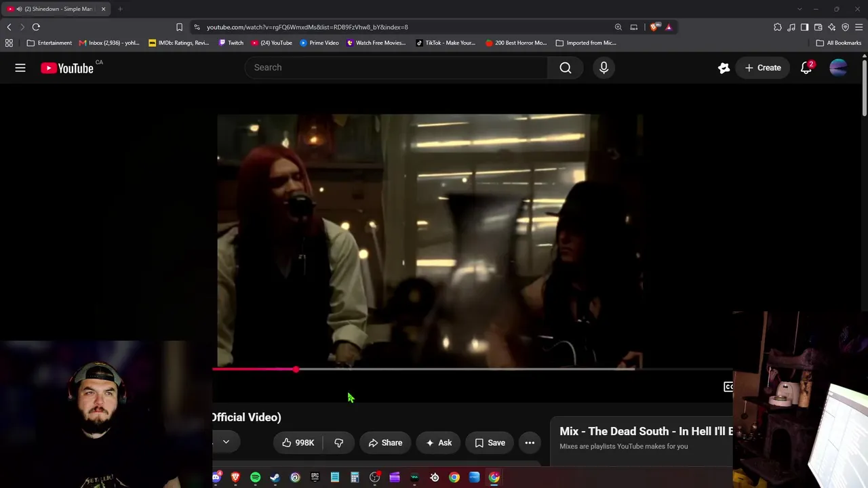Switch to the Shinedown - Simple Man tab
The width and height of the screenshot is (868, 488).
57,9
